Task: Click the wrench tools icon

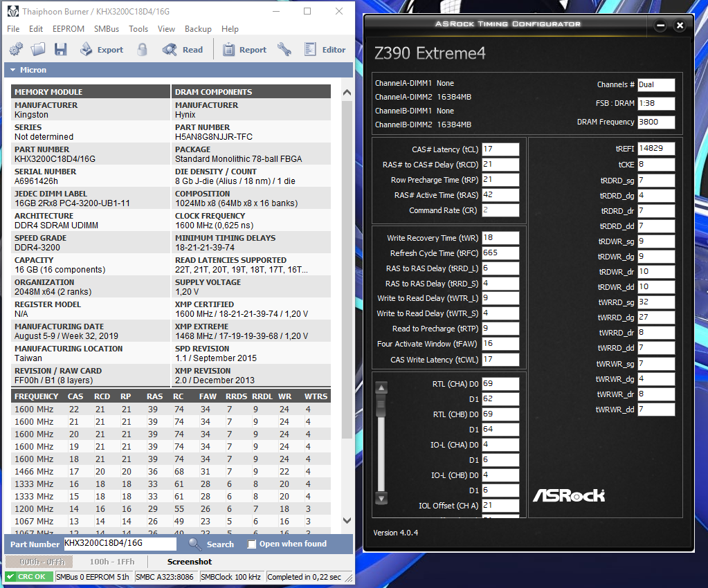Action: pos(284,49)
